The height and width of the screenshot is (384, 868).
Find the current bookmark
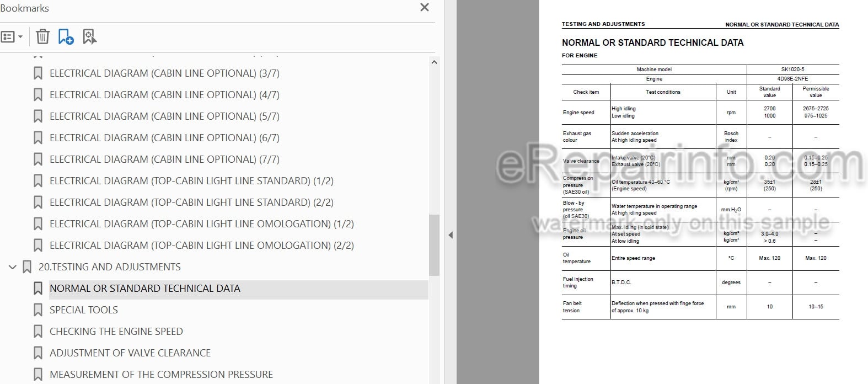click(x=89, y=37)
